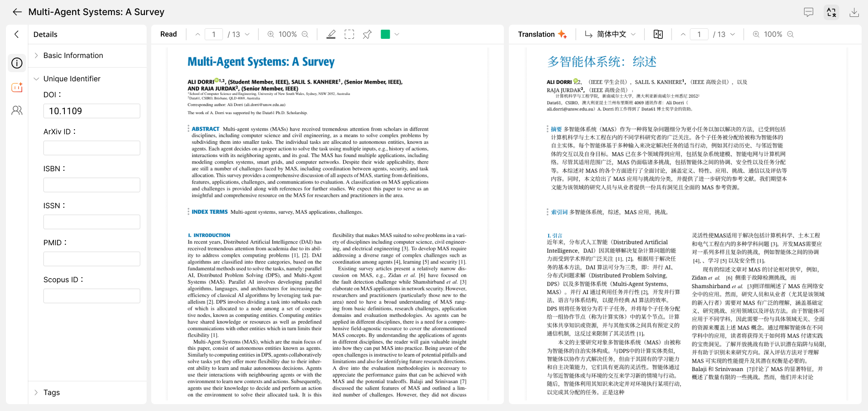Click the 'Multi-Agent Systems: A Survey' paper title
Viewport: 868px width, 411px height.
click(261, 62)
